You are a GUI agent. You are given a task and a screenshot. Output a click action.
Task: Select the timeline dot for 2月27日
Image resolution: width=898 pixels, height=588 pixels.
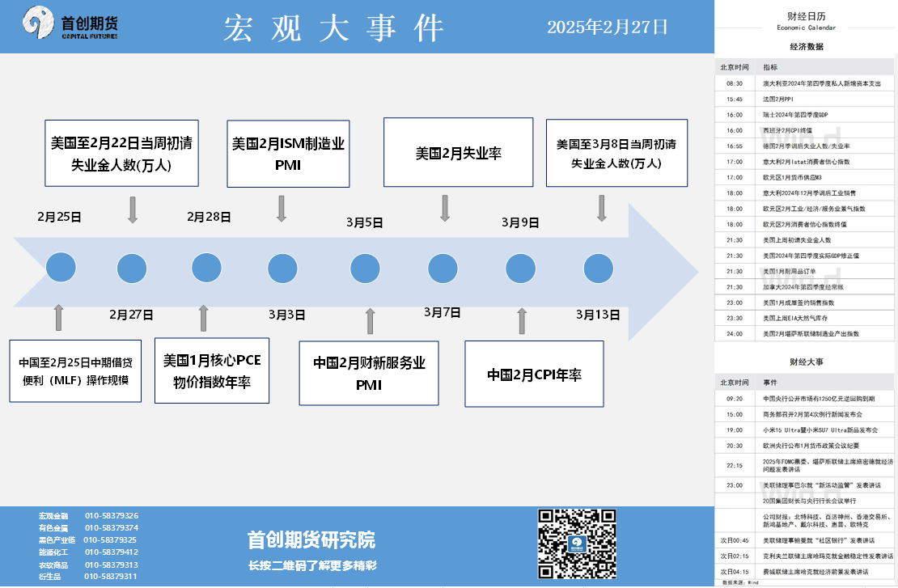coord(132,268)
